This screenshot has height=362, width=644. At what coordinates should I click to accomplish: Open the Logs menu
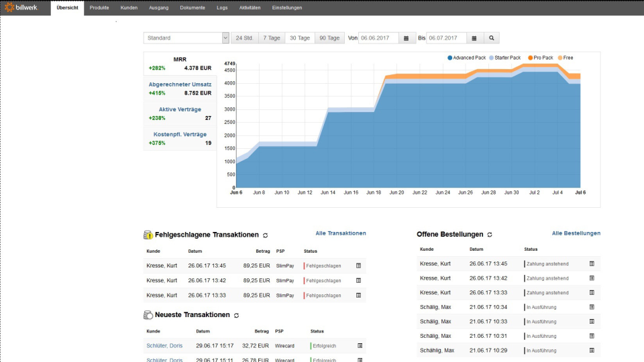(222, 8)
